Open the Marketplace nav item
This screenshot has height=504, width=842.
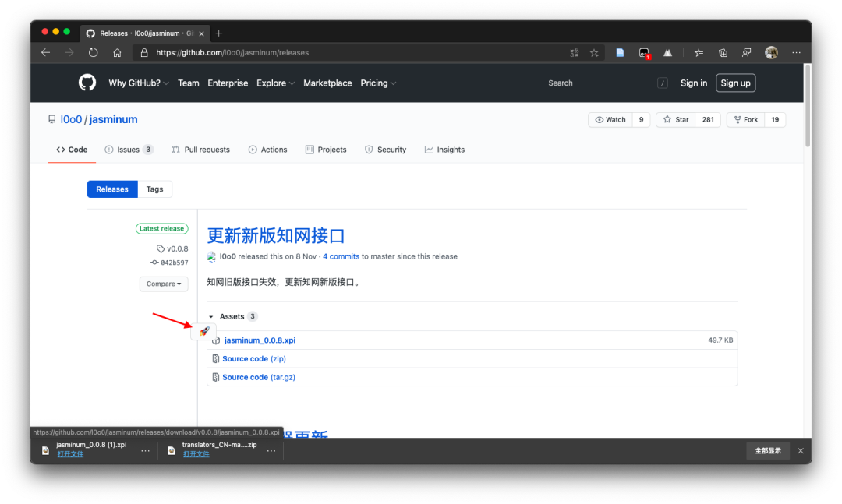(327, 83)
